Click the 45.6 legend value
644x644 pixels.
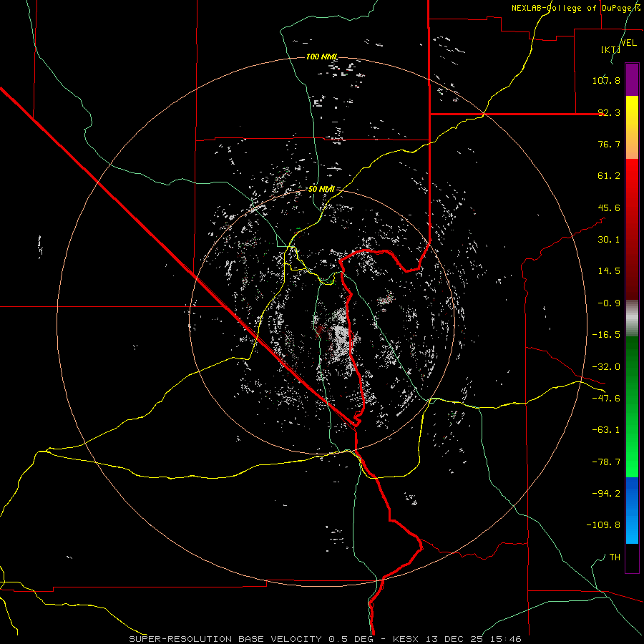coord(609,208)
